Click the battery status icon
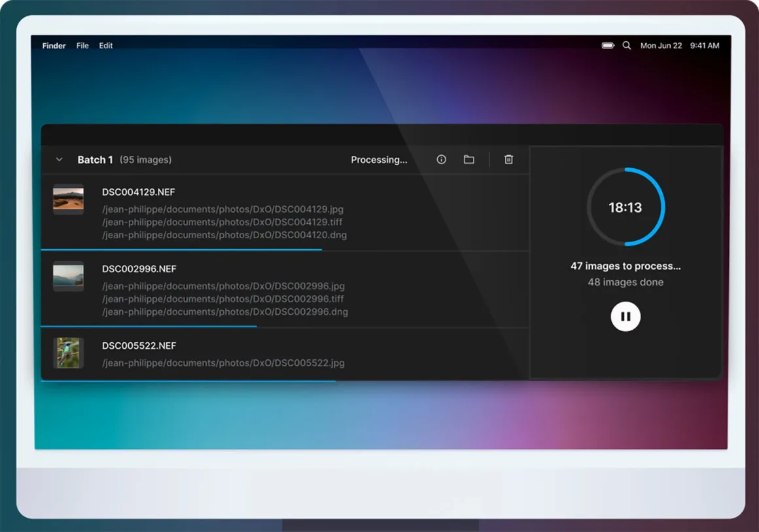The image size is (759, 532). (608, 46)
